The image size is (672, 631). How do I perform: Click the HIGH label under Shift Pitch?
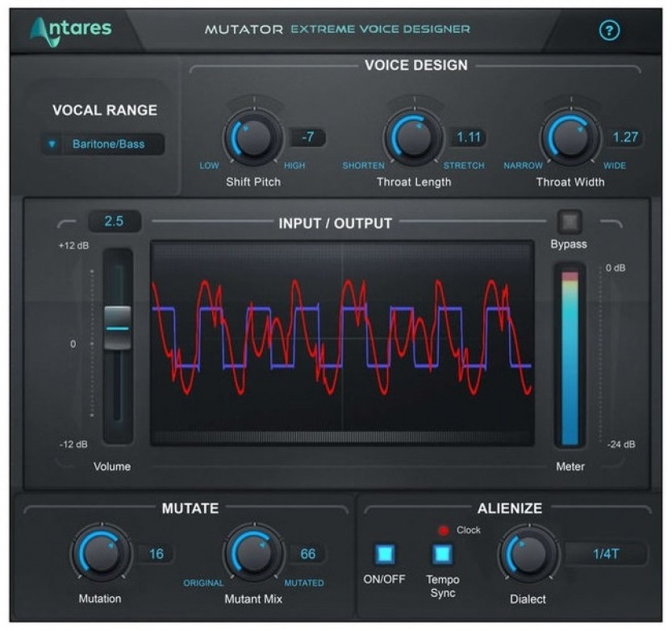click(294, 165)
